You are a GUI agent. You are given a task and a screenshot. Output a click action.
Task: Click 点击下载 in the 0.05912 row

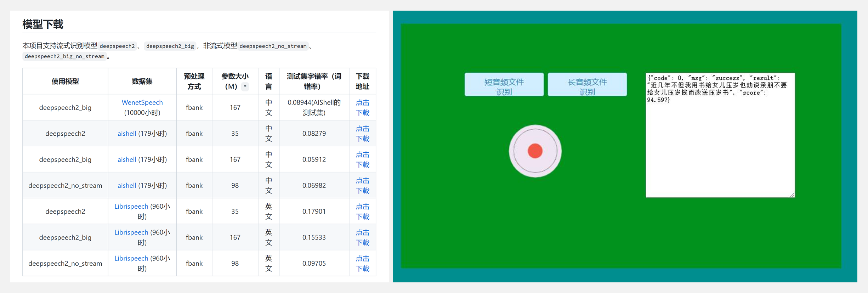tap(362, 159)
